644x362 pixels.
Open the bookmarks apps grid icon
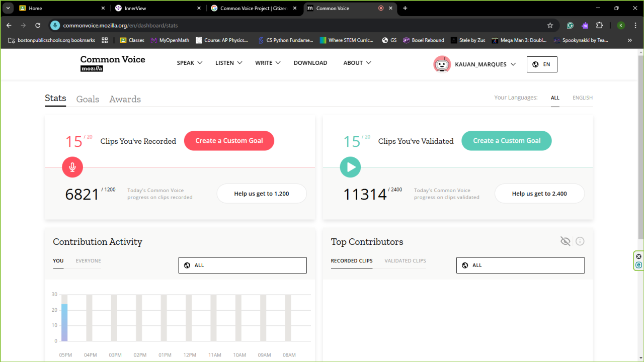(105, 40)
